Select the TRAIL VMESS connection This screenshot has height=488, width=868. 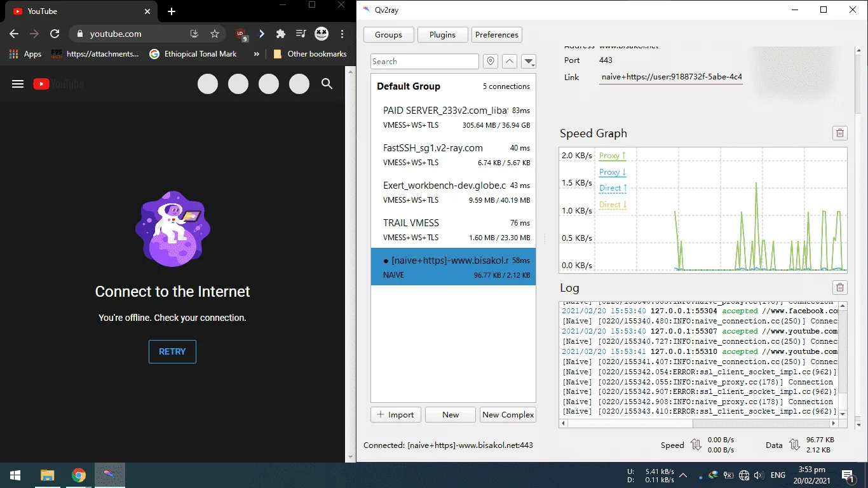[x=453, y=229]
